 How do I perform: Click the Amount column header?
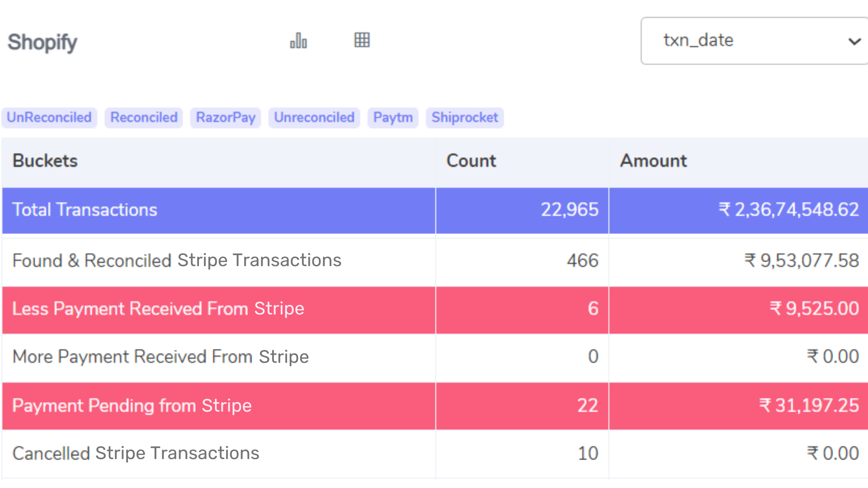point(654,161)
